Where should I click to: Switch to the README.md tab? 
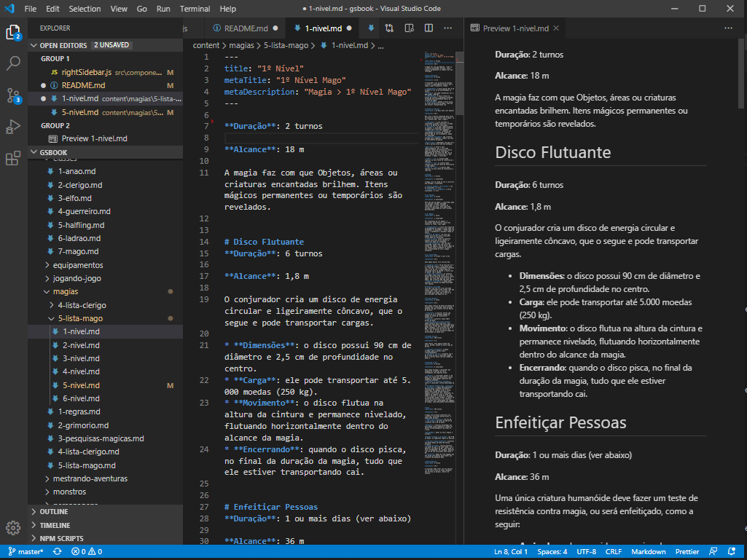[245, 28]
